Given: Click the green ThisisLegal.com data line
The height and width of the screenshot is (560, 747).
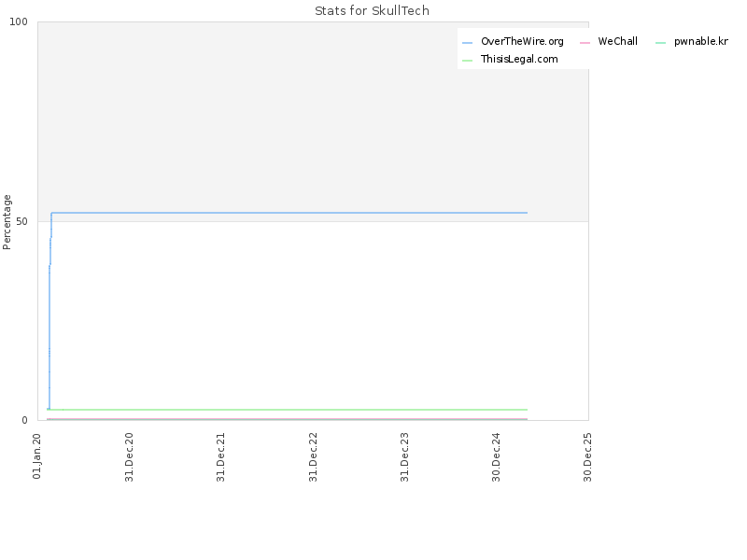Looking at the screenshot, I should 288,410.
